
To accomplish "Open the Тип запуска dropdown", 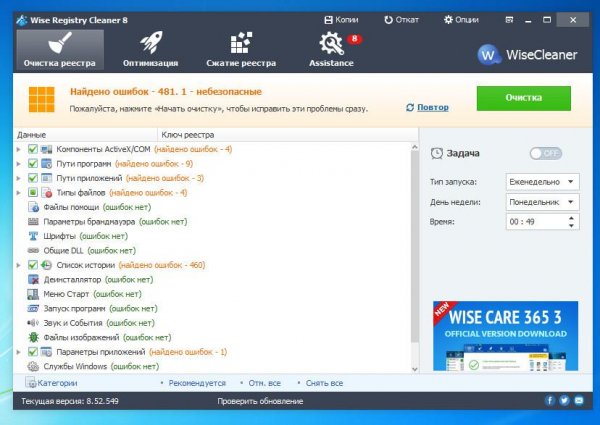I will click(542, 182).
